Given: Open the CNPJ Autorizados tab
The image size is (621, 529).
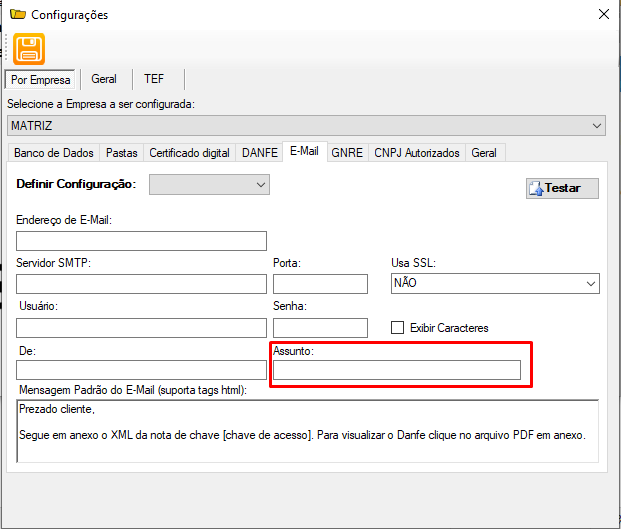Looking at the screenshot, I should tap(417, 153).
